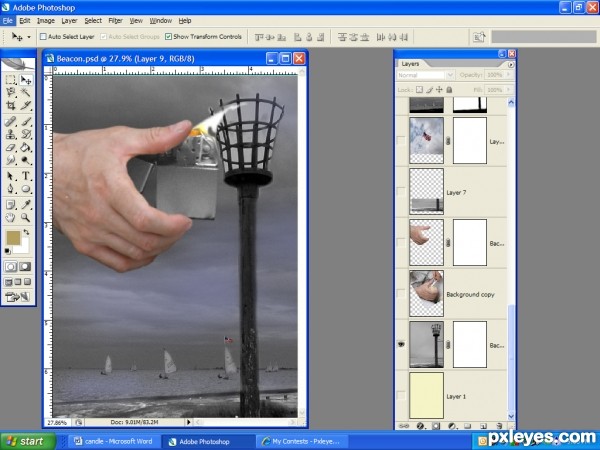Switch to My Contests - Pxleyes taskbar button
The height and width of the screenshot is (450, 600).
tap(302, 441)
